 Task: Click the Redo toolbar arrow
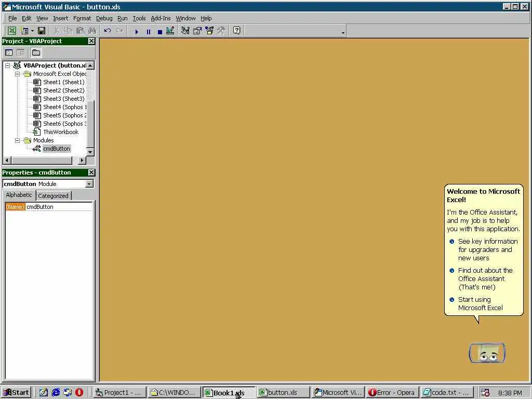[x=119, y=31]
